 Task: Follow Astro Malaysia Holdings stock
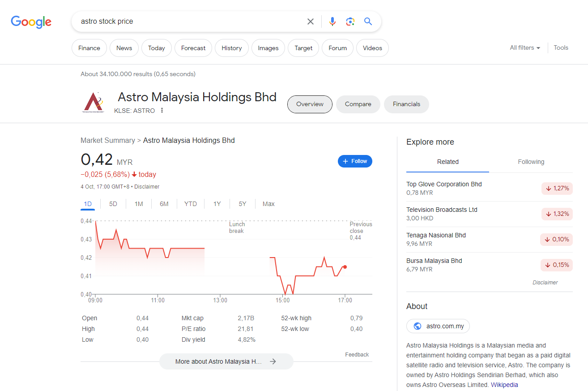pos(355,161)
